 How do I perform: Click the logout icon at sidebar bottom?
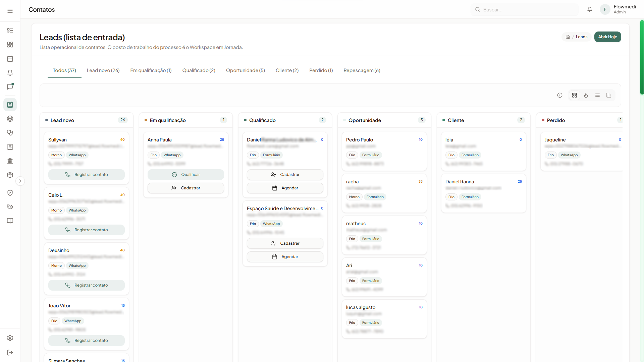coord(10,353)
